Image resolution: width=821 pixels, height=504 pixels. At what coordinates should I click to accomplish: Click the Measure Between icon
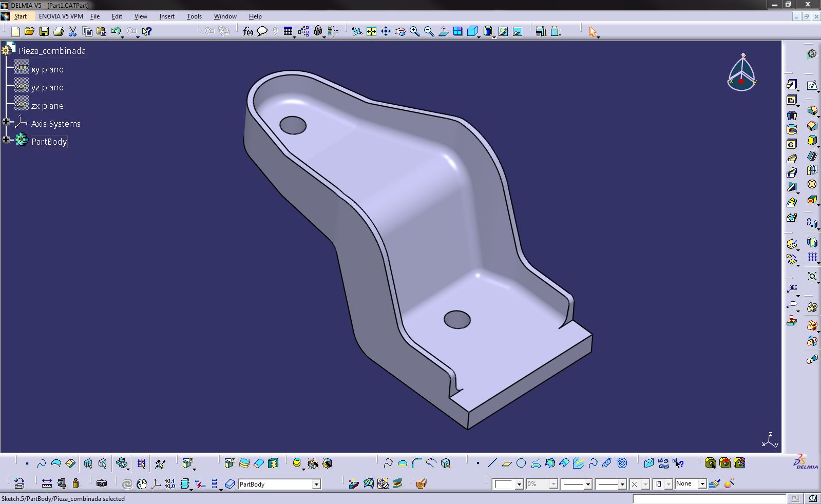47,483
